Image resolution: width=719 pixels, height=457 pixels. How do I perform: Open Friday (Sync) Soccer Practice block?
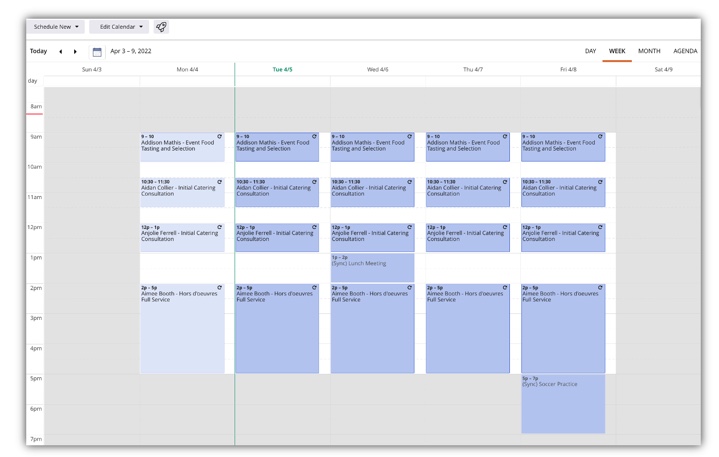[x=563, y=404]
